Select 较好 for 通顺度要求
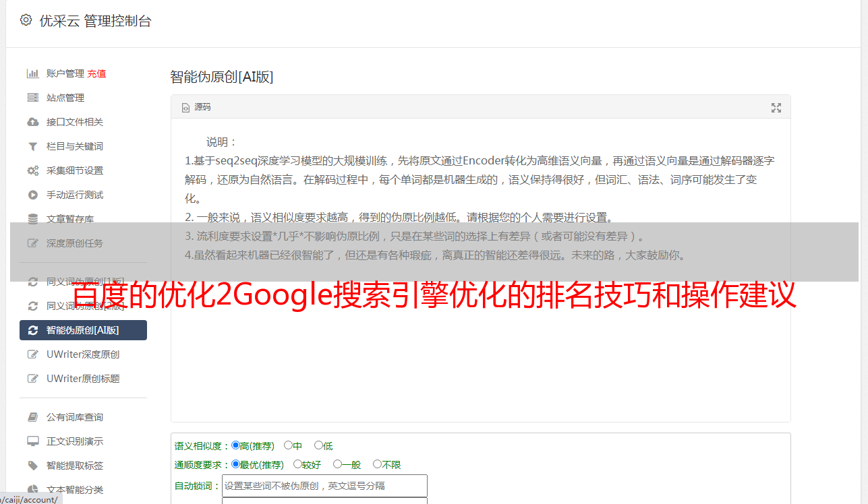Image resolution: width=868 pixels, height=504 pixels. click(297, 464)
